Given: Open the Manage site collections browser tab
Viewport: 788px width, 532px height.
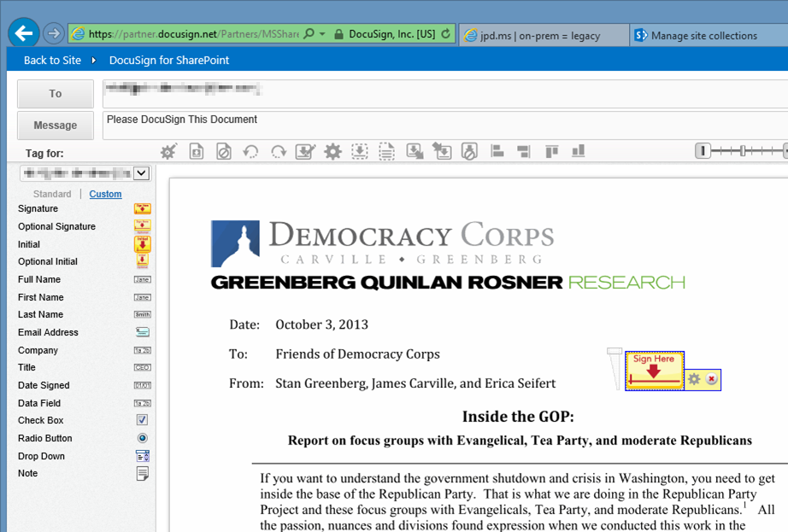Looking at the screenshot, I should [709, 36].
